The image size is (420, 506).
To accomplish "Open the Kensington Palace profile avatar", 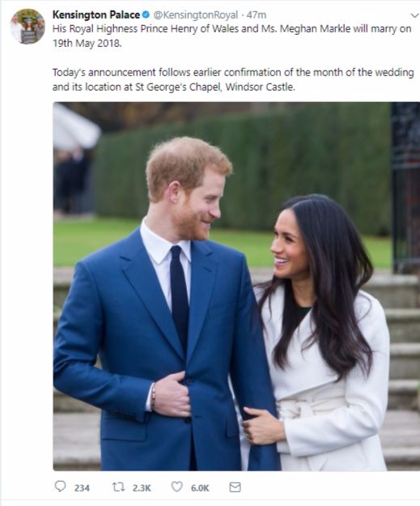I will [x=28, y=26].
